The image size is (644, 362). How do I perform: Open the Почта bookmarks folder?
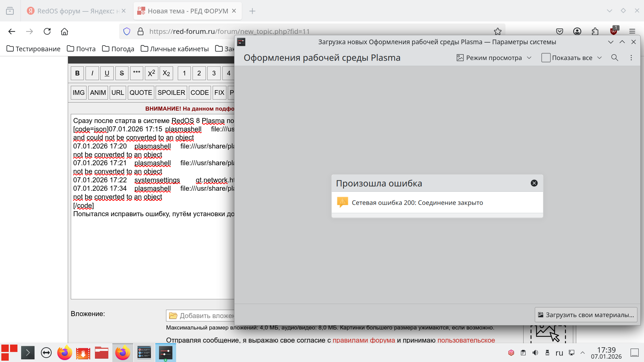tap(81, 49)
